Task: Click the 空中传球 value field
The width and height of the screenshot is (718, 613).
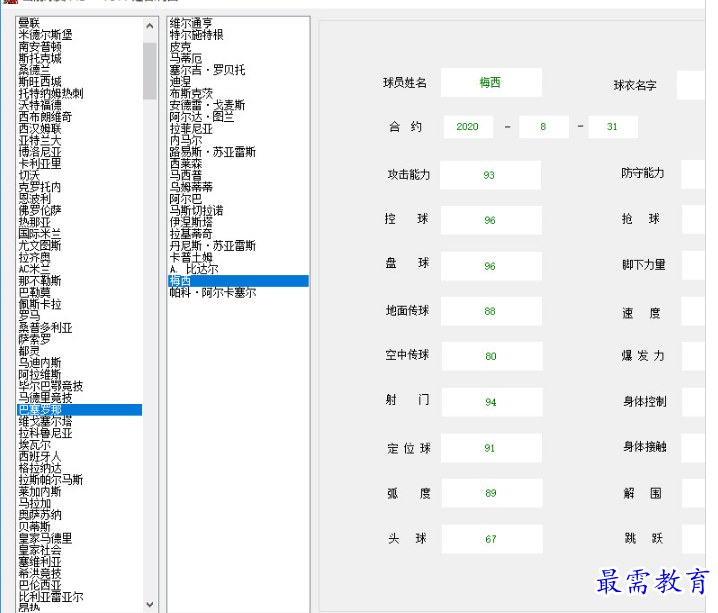Action: tap(492, 356)
